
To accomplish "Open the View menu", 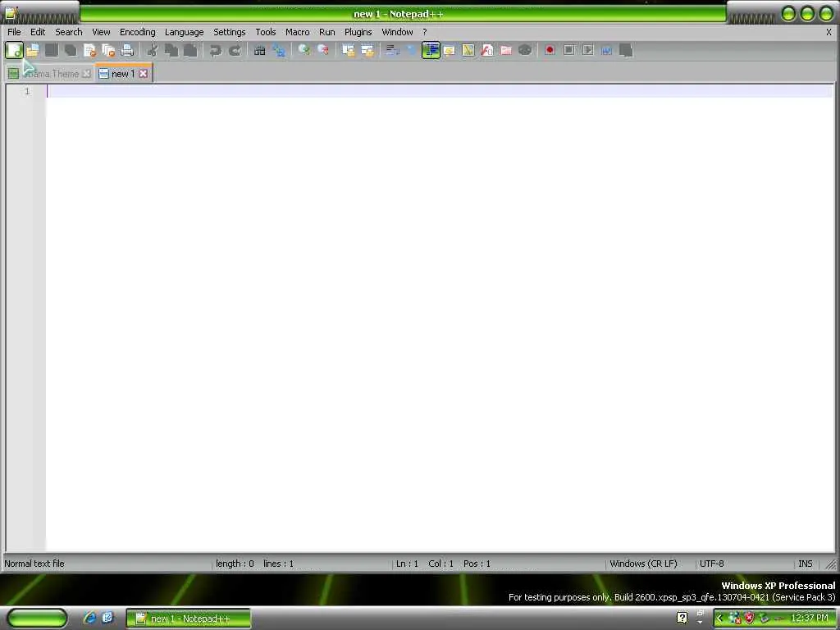I will pyautogui.click(x=101, y=32).
